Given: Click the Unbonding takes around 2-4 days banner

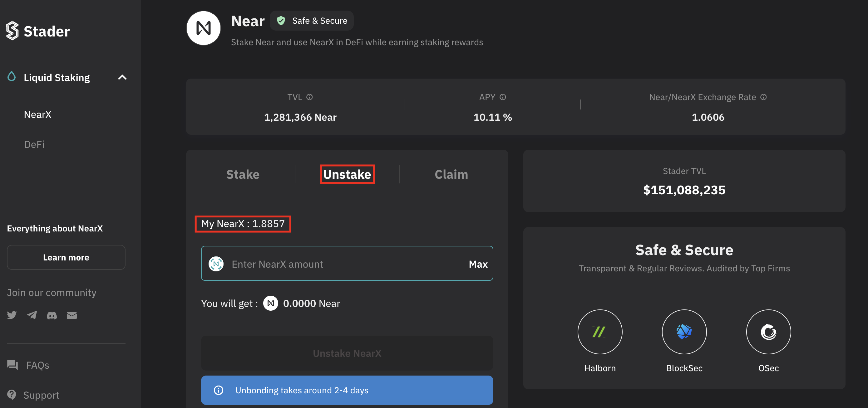Looking at the screenshot, I should click(x=347, y=390).
